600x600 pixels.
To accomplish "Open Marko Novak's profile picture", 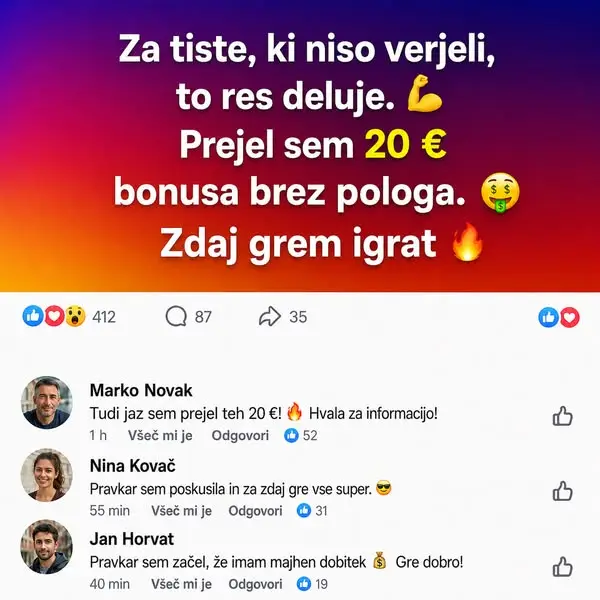I will 47,403.
